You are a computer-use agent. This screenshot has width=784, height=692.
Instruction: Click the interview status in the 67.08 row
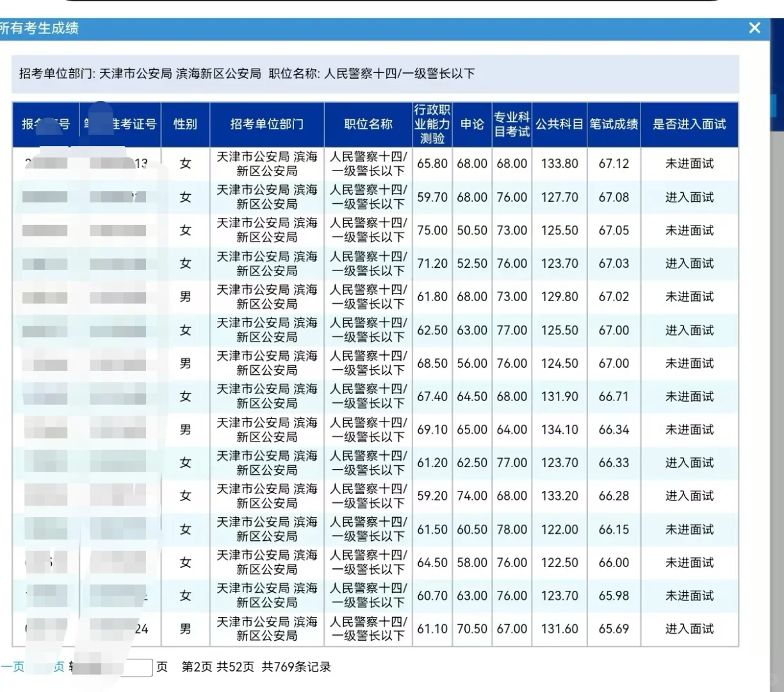[x=690, y=197]
